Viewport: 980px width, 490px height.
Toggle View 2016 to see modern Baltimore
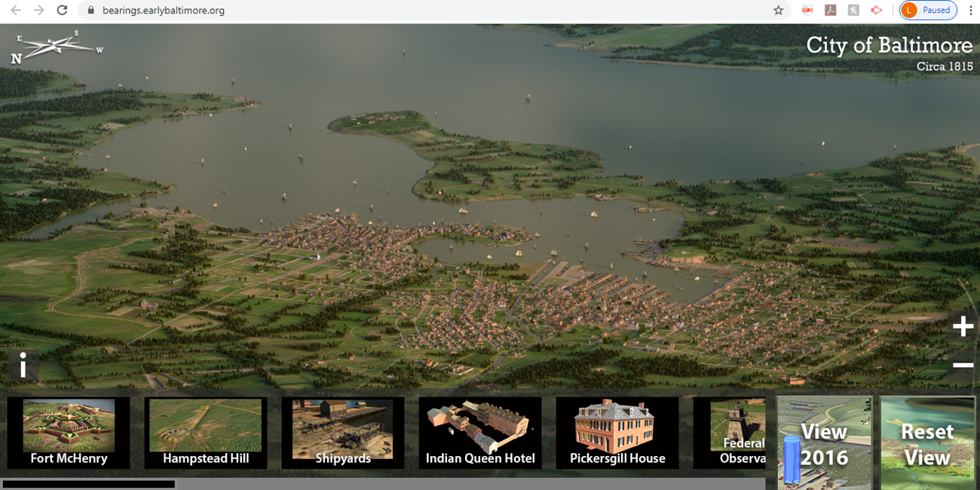click(x=825, y=441)
